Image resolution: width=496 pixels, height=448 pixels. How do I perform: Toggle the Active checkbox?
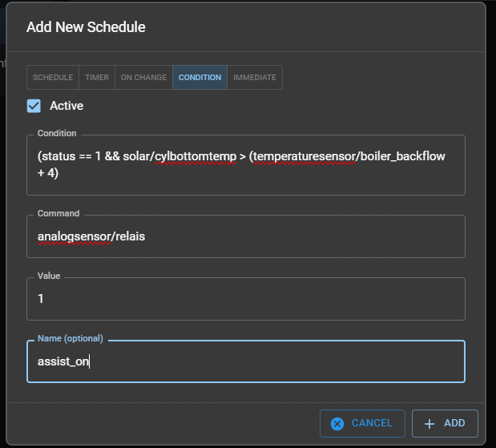click(x=34, y=105)
